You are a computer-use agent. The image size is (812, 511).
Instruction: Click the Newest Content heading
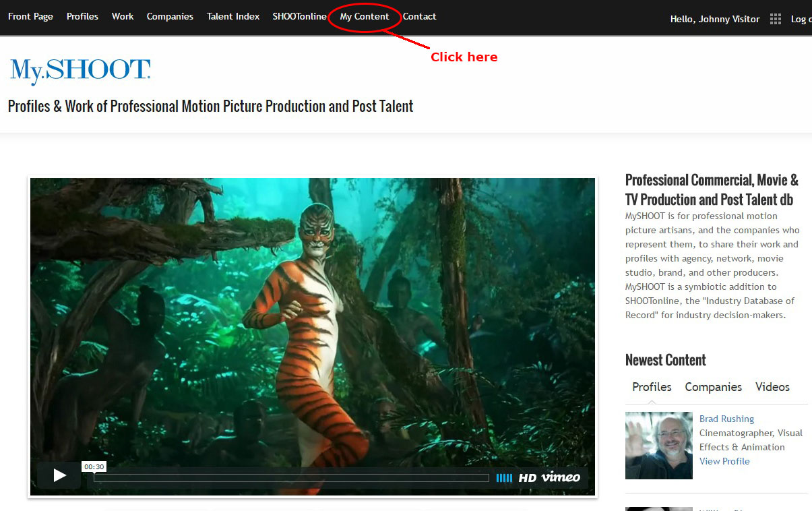pyautogui.click(x=666, y=360)
